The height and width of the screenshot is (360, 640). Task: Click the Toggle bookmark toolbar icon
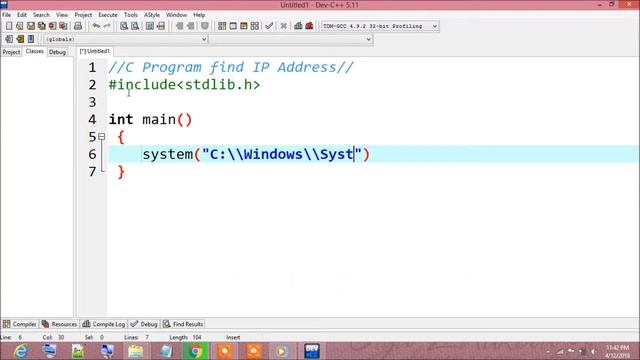click(x=204, y=26)
